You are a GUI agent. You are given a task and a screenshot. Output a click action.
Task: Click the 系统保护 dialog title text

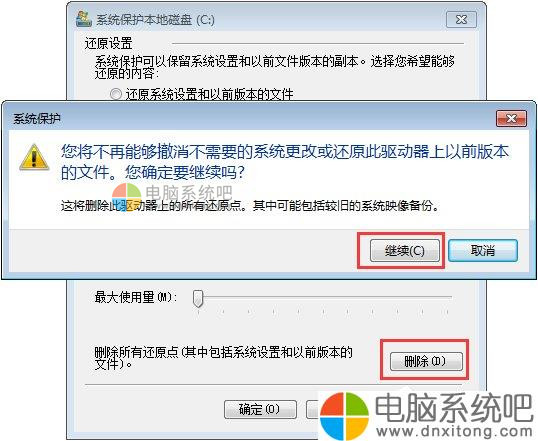[37, 119]
